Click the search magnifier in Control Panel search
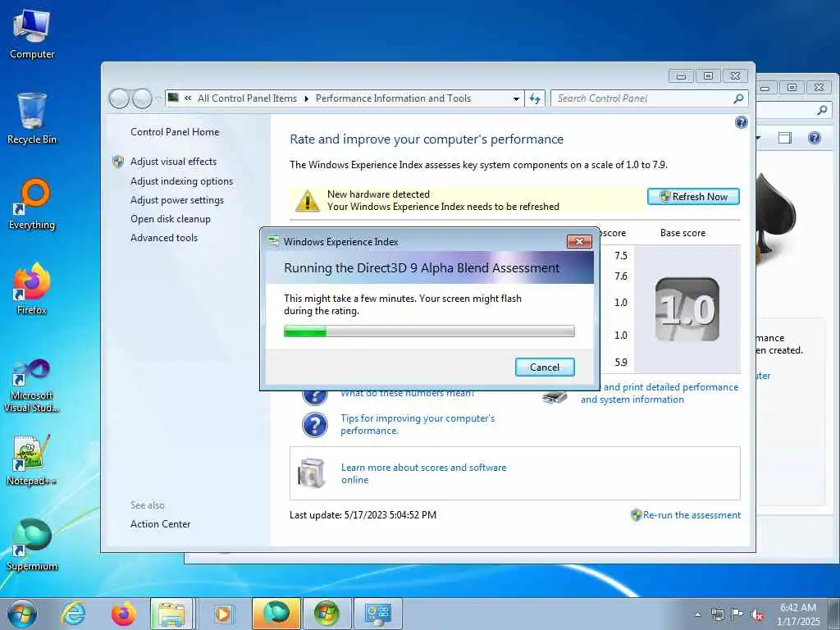 click(738, 98)
